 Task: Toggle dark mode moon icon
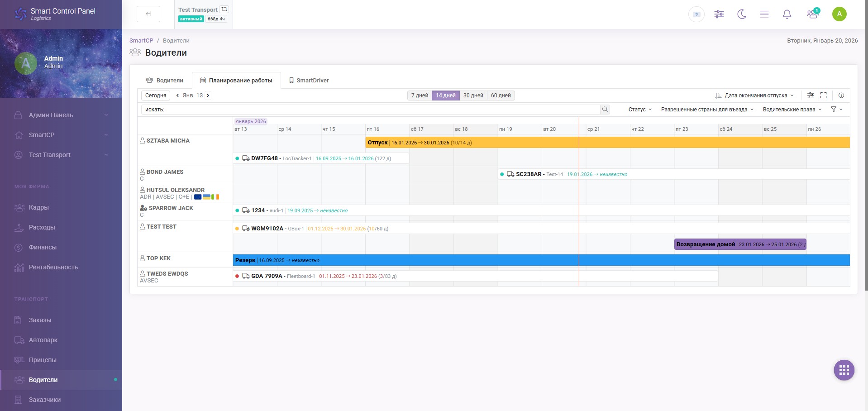point(742,14)
